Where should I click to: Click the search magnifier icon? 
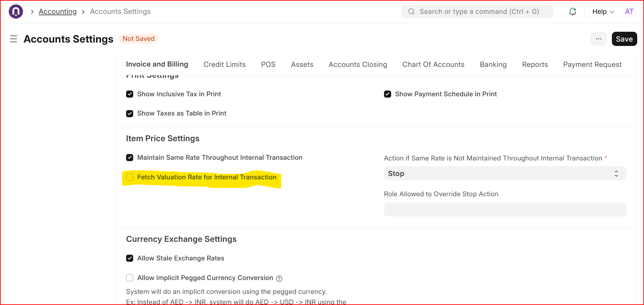coord(411,11)
